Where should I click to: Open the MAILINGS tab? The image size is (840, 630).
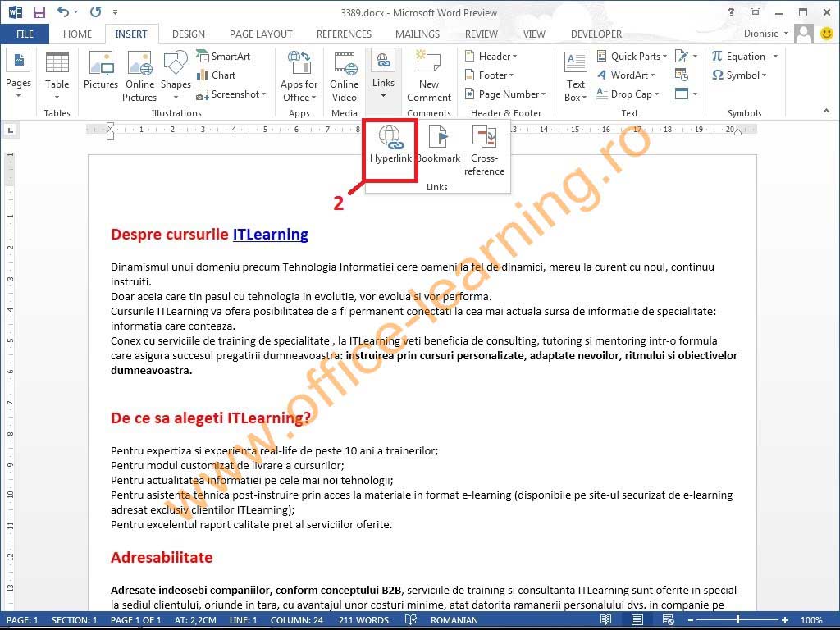pyautogui.click(x=418, y=34)
